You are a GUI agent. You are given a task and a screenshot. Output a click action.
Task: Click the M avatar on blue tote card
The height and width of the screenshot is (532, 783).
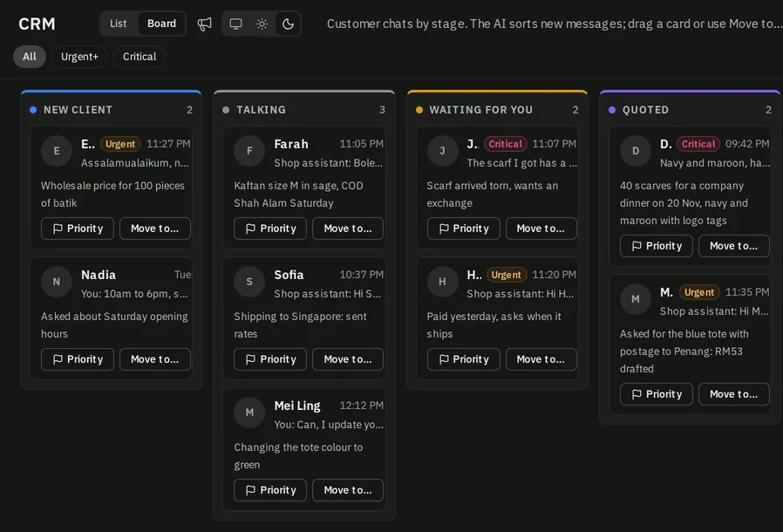pyautogui.click(x=635, y=299)
